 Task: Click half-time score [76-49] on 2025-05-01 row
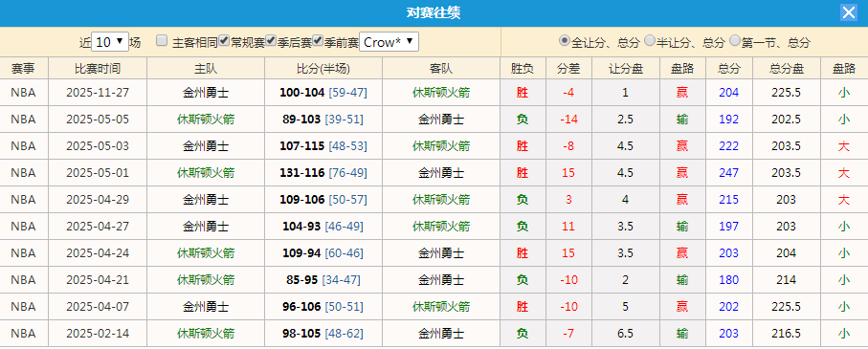point(347,172)
